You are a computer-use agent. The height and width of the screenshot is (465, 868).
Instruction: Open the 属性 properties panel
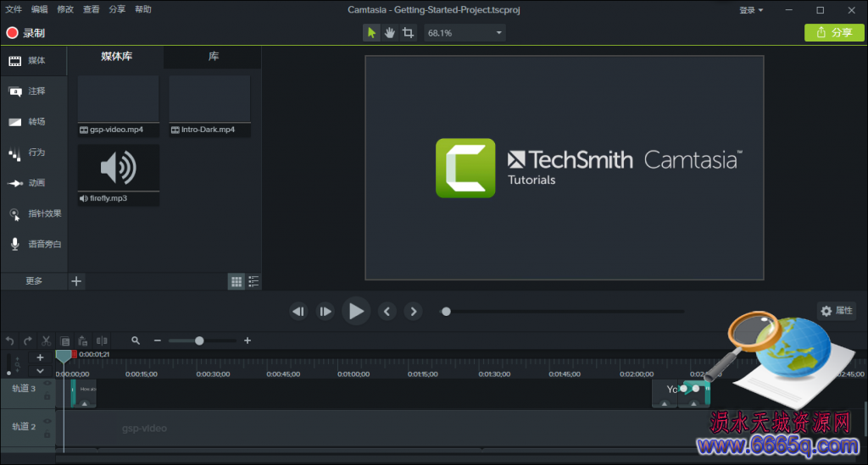coord(837,311)
